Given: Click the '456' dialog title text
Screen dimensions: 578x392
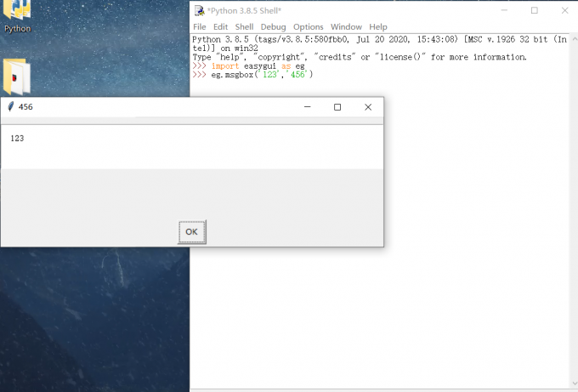Looking at the screenshot, I should click(25, 107).
